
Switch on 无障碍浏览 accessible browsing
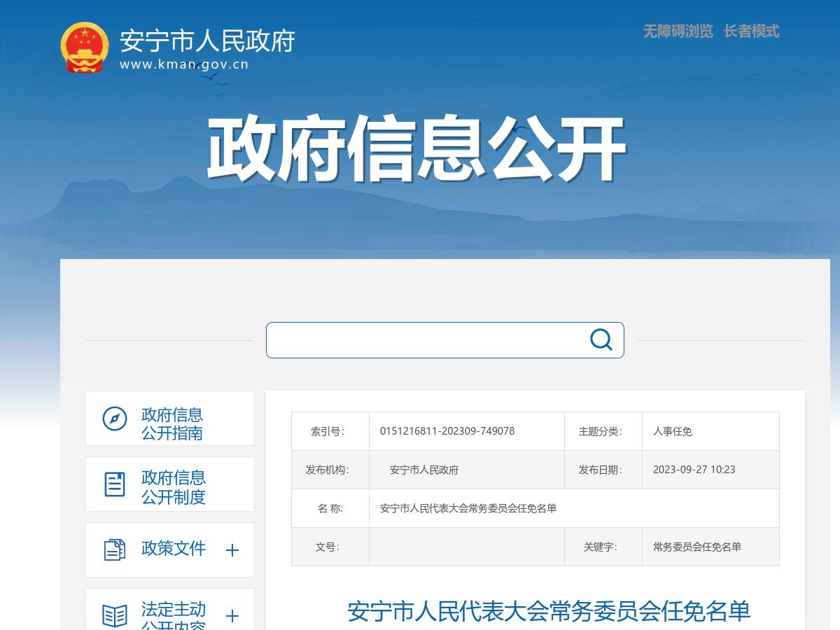(x=676, y=31)
